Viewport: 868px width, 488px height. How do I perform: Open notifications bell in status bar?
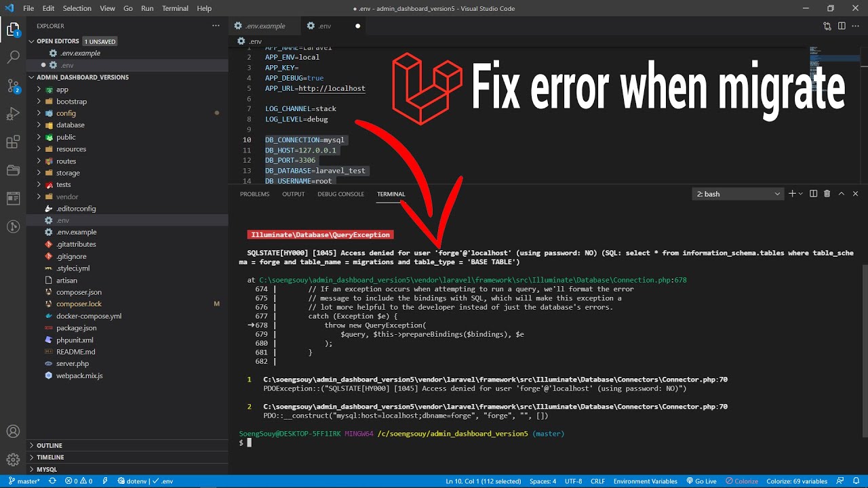[855, 481]
